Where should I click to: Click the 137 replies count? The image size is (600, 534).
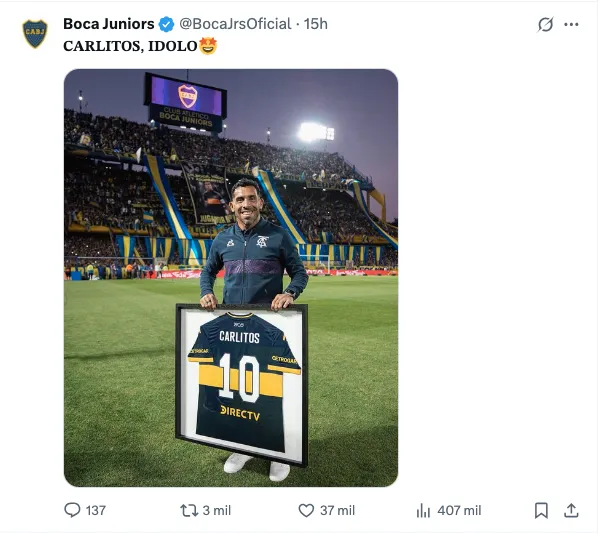(95, 510)
